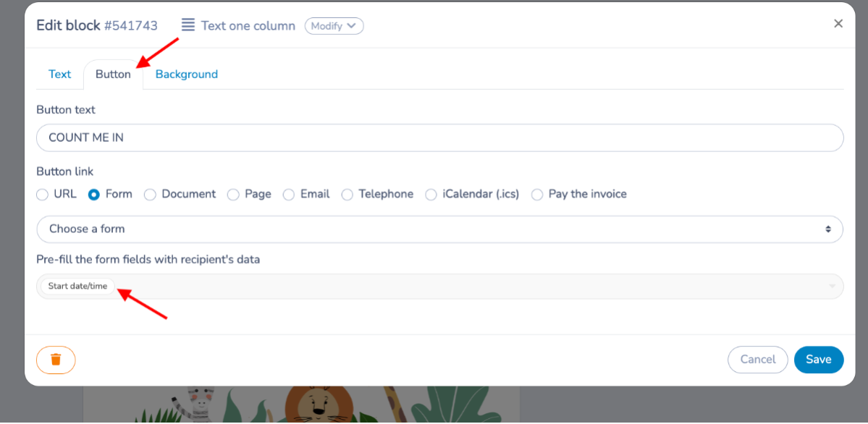Select the Telephone radio option

(347, 195)
